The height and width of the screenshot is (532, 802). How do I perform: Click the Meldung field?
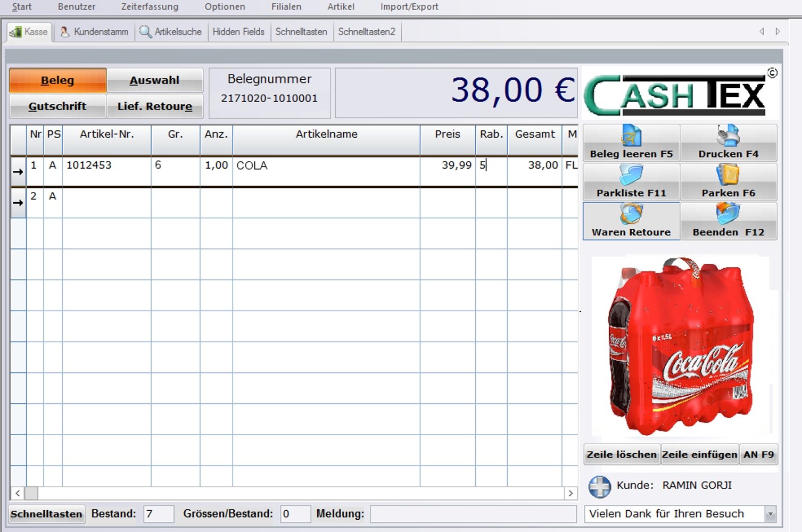474,514
